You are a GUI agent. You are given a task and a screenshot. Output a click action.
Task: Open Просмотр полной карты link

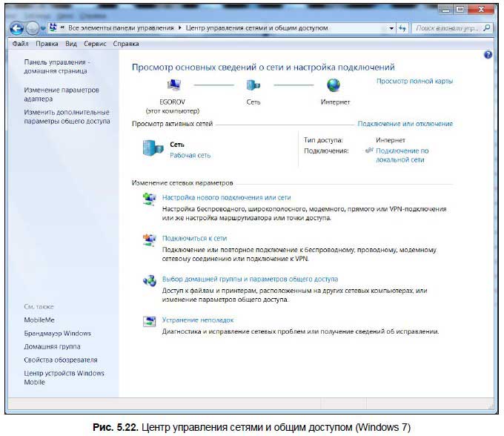[x=414, y=81]
